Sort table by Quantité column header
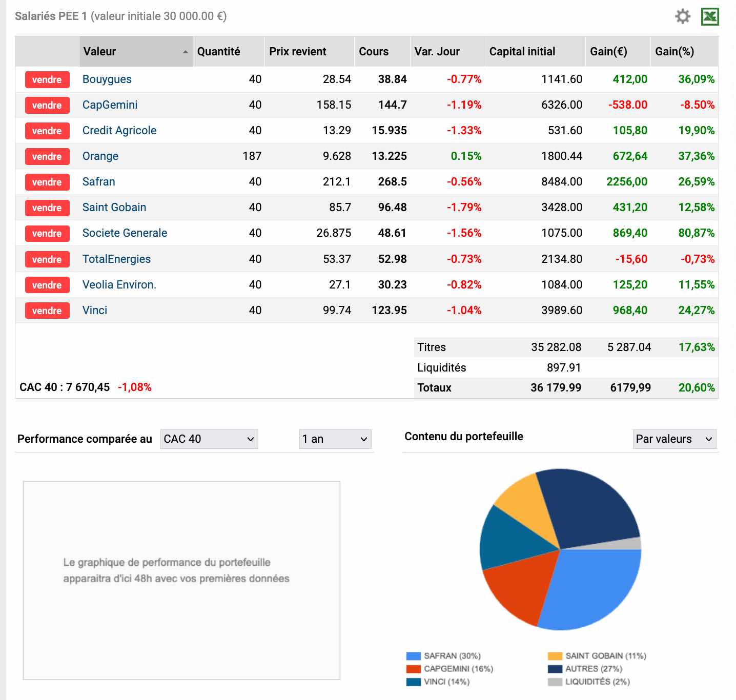 click(x=218, y=52)
